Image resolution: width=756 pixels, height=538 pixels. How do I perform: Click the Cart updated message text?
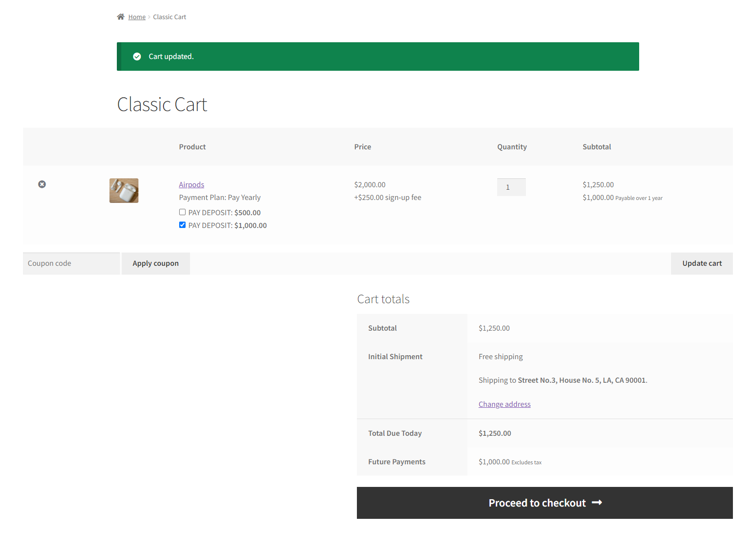[171, 57]
